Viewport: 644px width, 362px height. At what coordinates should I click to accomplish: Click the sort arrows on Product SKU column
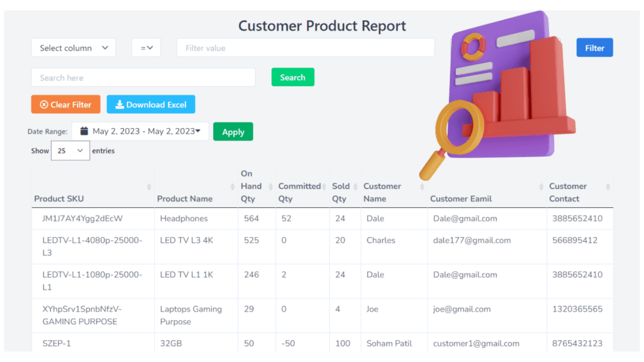[149, 187]
